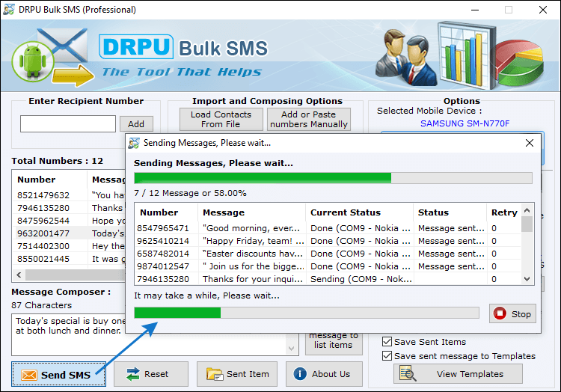This screenshot has width=561, height=392.
Task: Click the Reset button
Action: tap(151, 374)
